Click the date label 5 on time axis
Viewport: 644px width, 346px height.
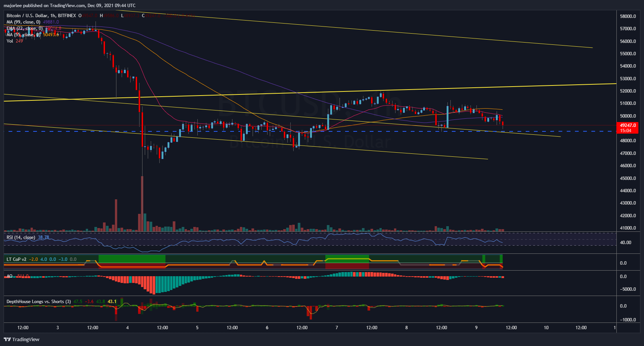pos(197,328)
